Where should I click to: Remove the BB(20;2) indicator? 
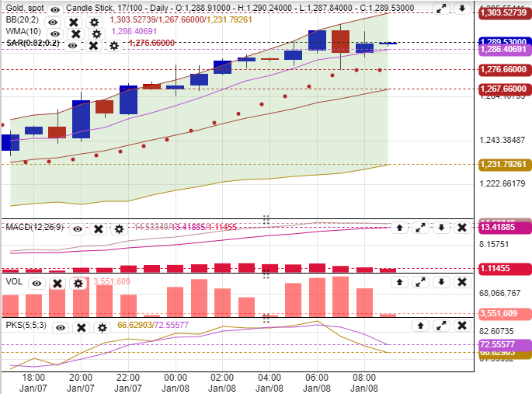[74, 23]
